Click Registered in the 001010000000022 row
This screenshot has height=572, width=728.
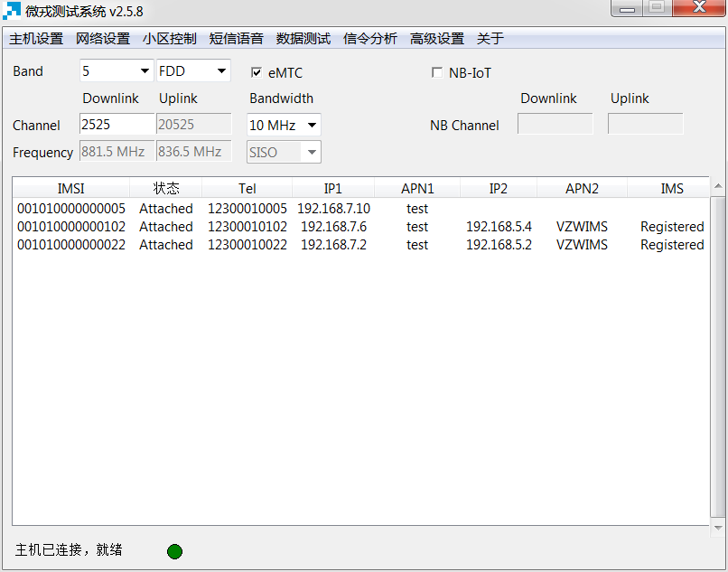click(x=672, y=245)
